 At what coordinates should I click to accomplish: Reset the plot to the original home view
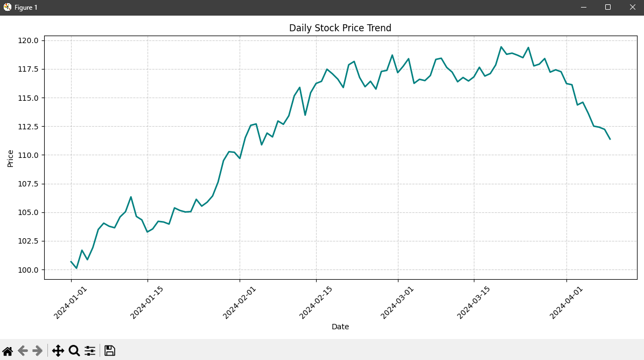click(8, 351)
